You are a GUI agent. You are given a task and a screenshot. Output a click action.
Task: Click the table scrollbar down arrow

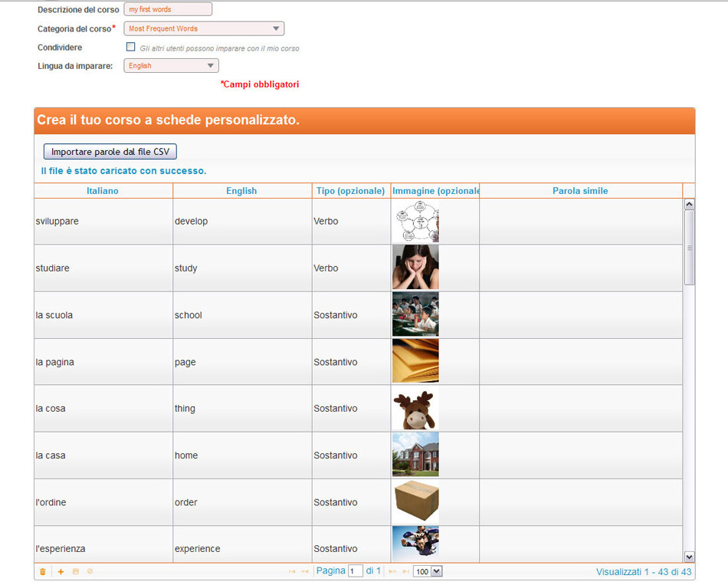pos(688,557)
